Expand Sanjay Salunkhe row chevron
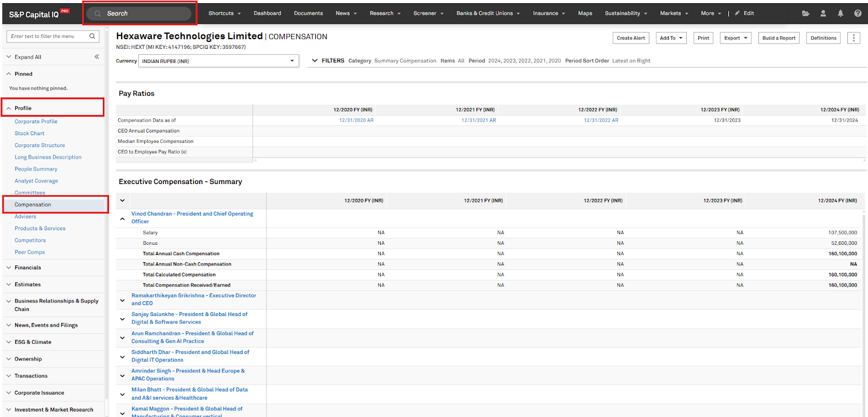 point(122,319)
